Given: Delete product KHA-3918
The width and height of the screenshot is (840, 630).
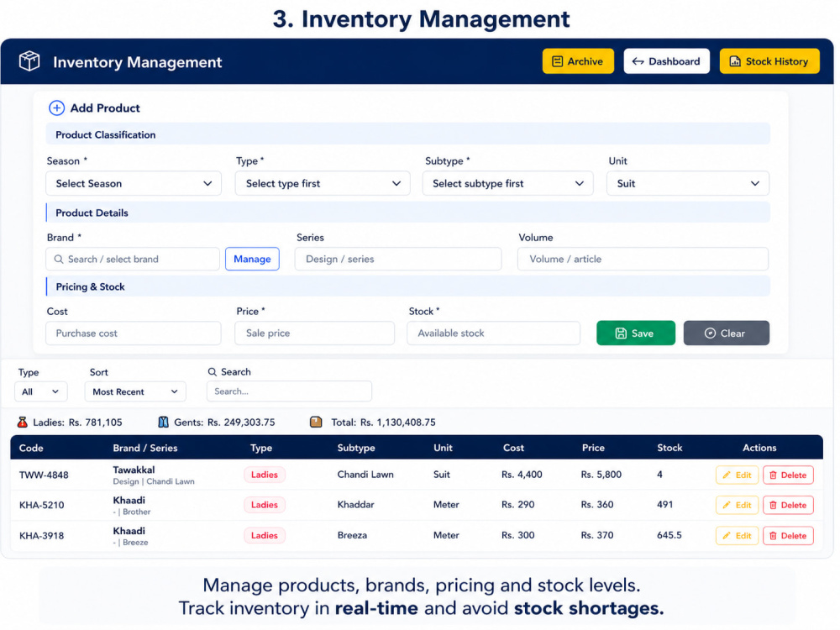Looking at the screenshot, I should 788,536.
